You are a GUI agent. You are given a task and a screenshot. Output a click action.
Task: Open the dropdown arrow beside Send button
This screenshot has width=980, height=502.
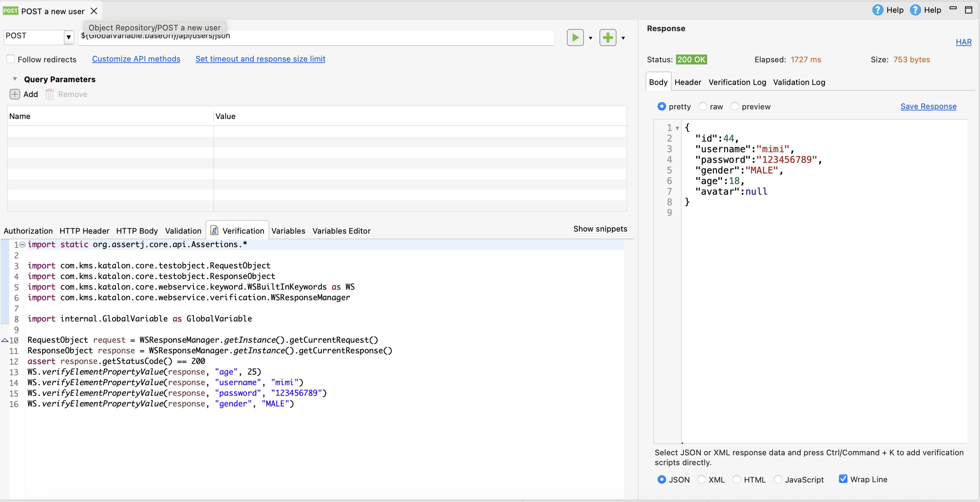coord(590,38)
